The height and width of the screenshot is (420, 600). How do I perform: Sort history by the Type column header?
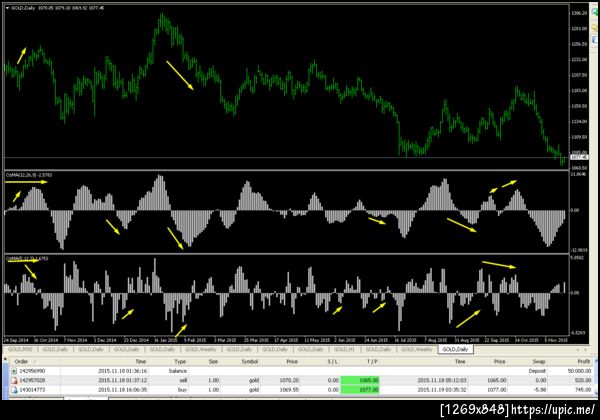(180, 361)
